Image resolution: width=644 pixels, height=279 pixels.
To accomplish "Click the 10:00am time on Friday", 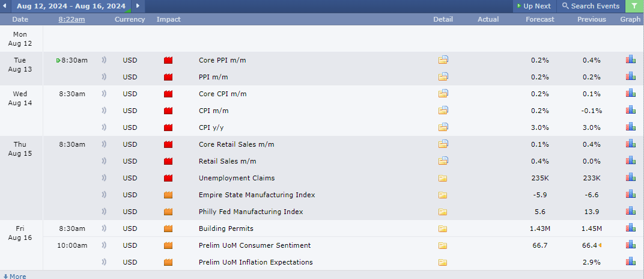I will pyautogui.click(x=72, y=245).
